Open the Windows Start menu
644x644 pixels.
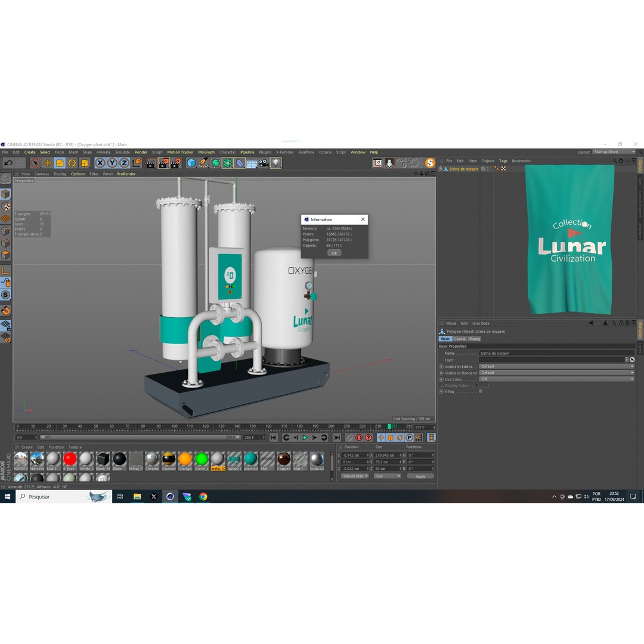pyautogui.click(x=7, y=497)
